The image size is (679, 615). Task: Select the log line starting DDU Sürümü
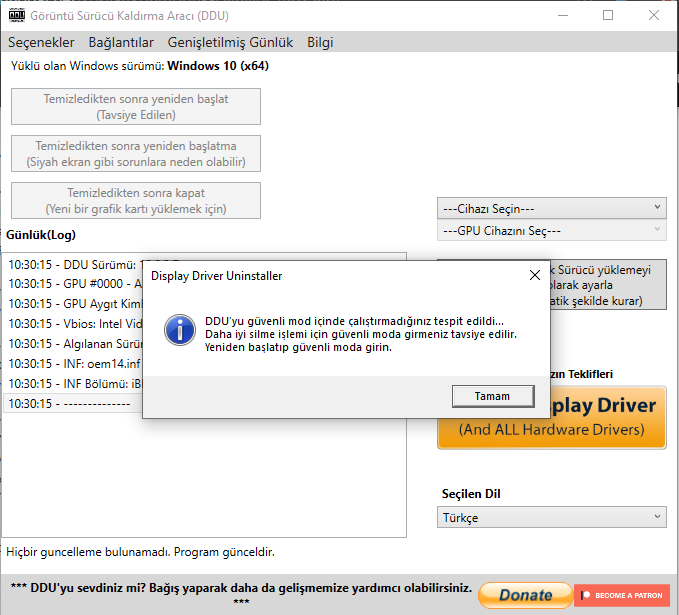pyautogui.click(x=75, y=265)
